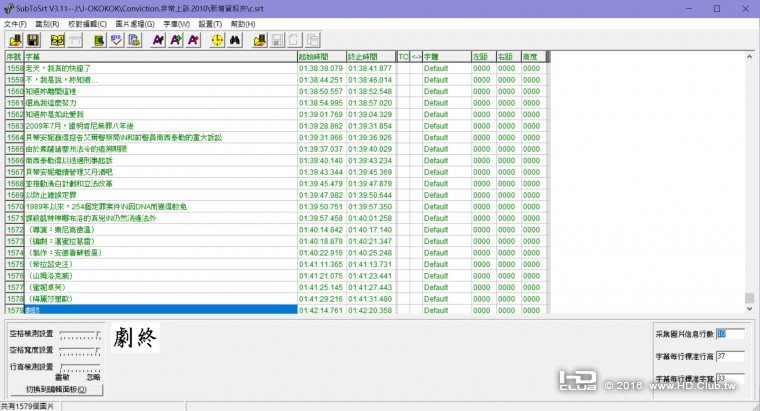Click start time 01:40:14.842
Viewport: 760px width, 411px height.
click(321, 230)
